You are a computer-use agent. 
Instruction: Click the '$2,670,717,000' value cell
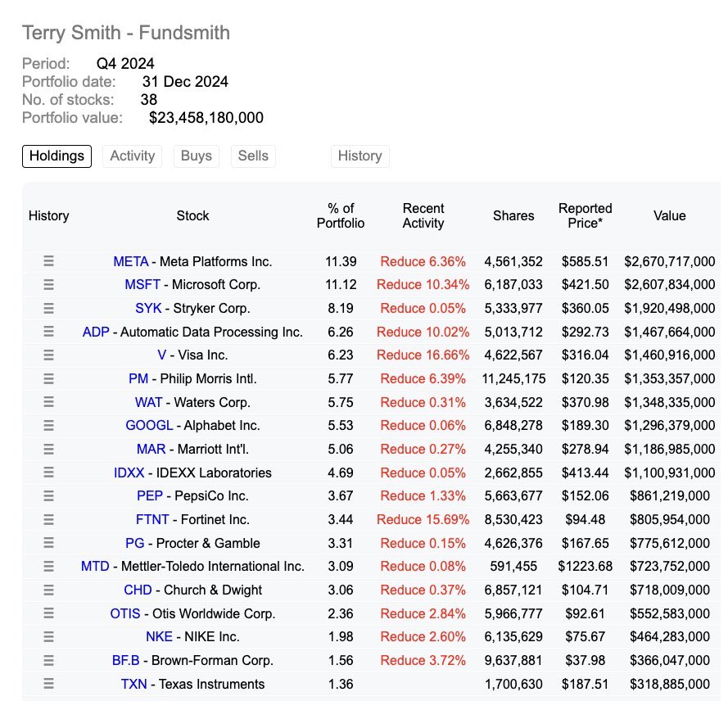(x=670, y=261)
